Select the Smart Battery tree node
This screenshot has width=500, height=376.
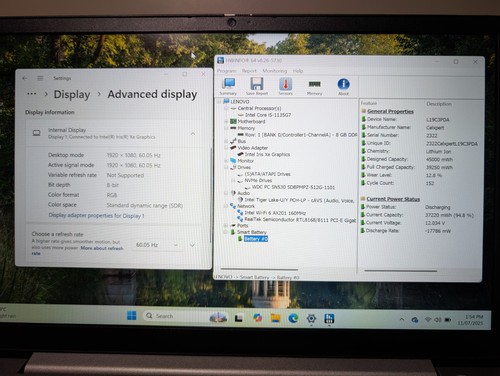pyautogui.click(x=252, y=232)
